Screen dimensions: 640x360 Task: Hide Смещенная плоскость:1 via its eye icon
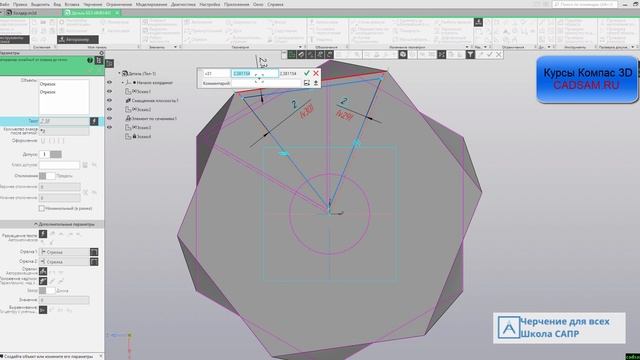[109, 100]
